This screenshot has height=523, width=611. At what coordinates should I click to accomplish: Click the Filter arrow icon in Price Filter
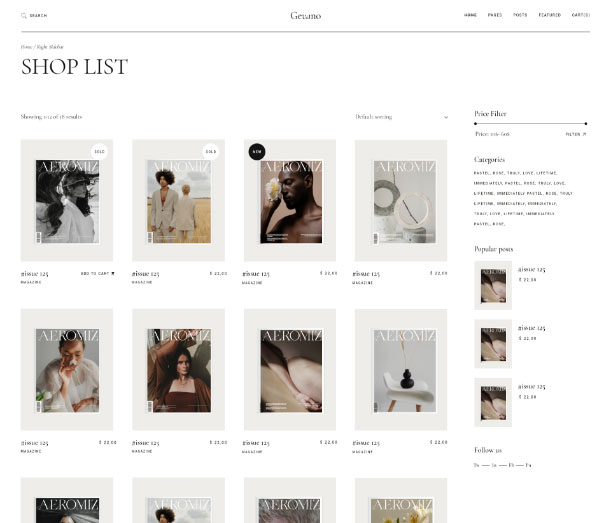[585, 134]
